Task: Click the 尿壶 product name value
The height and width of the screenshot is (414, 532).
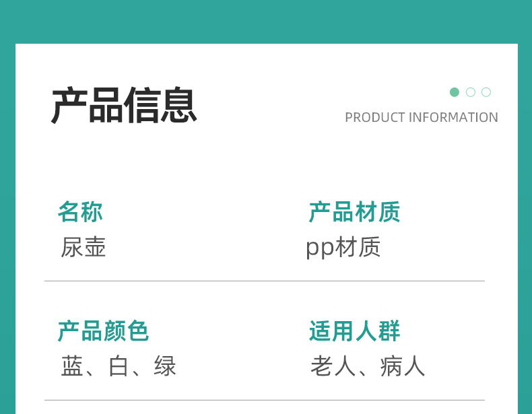Action: (x=84, y=247)
